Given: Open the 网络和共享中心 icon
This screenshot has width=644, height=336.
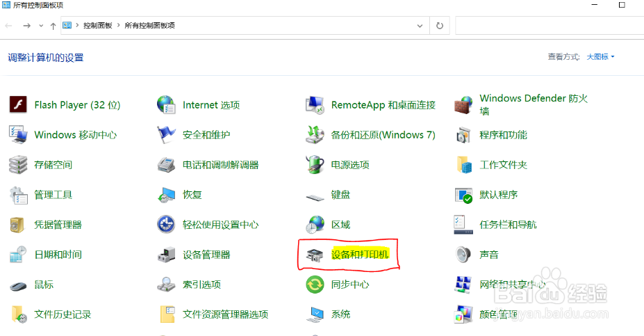Looking at the screenshot, I should [x=463, y=285].
